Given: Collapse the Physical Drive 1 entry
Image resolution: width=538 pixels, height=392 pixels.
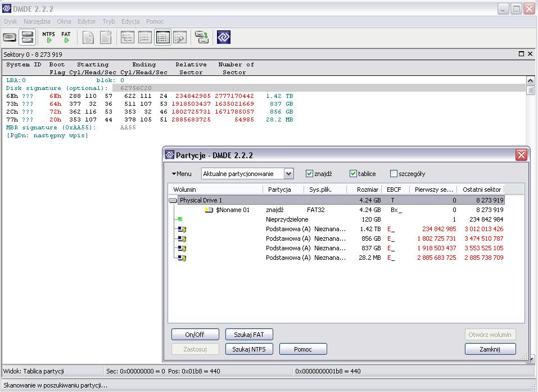Looking at the screenshot, I should [x=173, y=200].
